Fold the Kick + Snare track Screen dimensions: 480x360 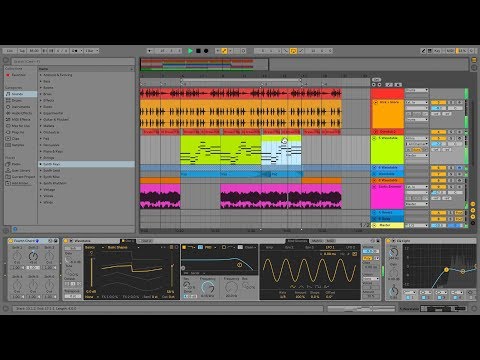coord(375,102)
